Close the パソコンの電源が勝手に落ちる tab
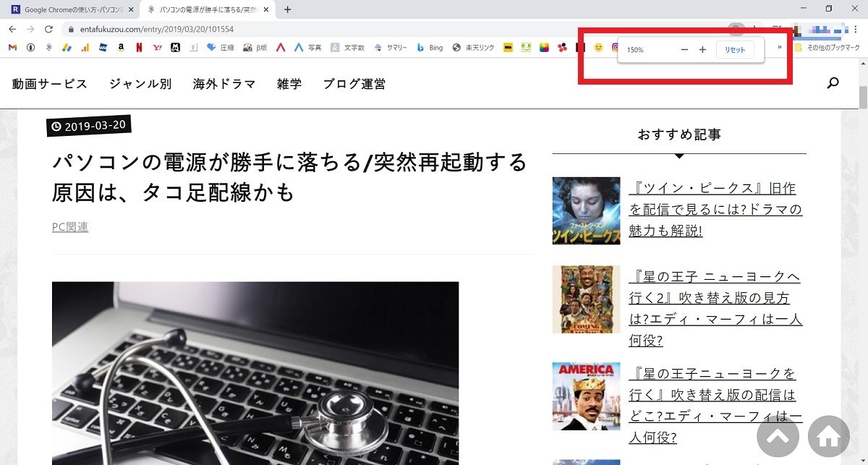 coord(266,9)
